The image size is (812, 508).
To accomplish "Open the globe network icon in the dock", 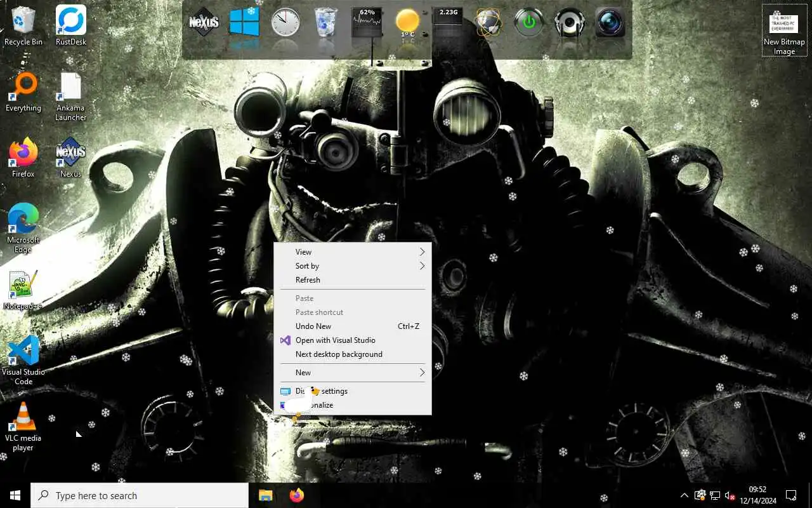I will pos(488,23).
